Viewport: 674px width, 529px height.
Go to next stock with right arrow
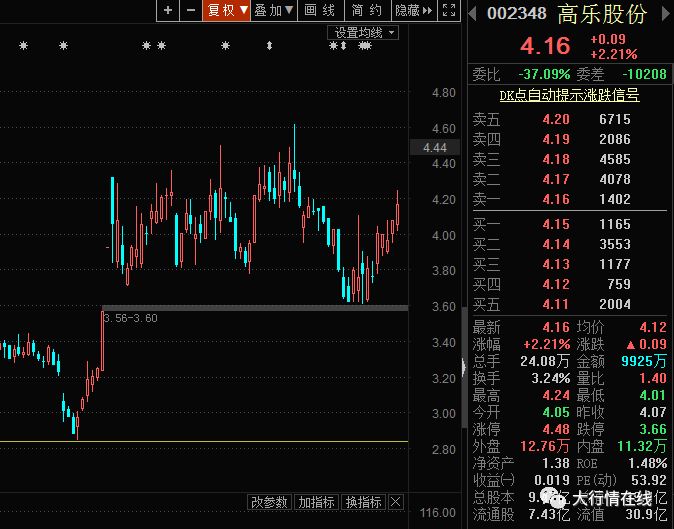tap(665, 14)
